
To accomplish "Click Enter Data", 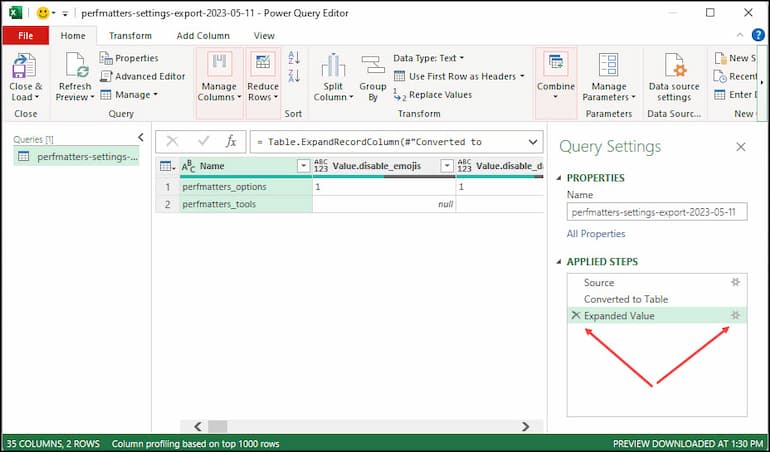I will pyautogui.click(x=735, y=94).
